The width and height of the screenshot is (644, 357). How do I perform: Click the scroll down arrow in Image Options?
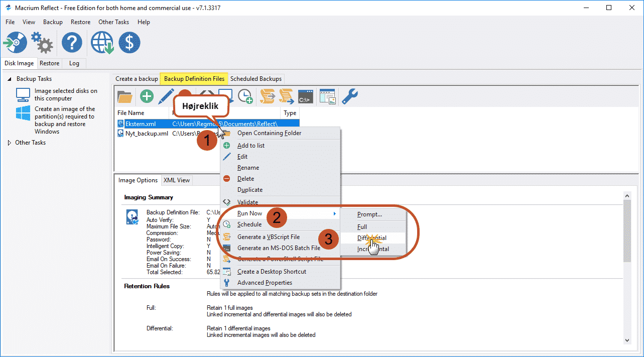[x=627, y=340]
